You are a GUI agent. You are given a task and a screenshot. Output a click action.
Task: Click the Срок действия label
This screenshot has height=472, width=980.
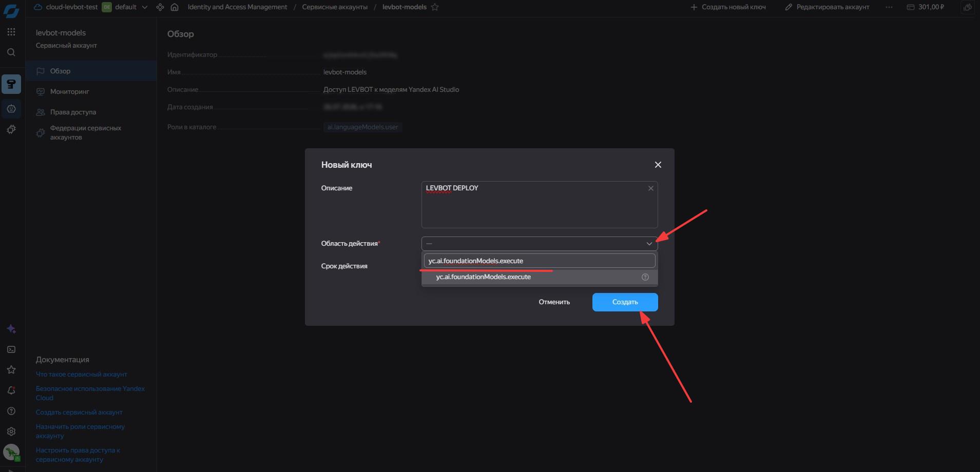pos(344,266)
